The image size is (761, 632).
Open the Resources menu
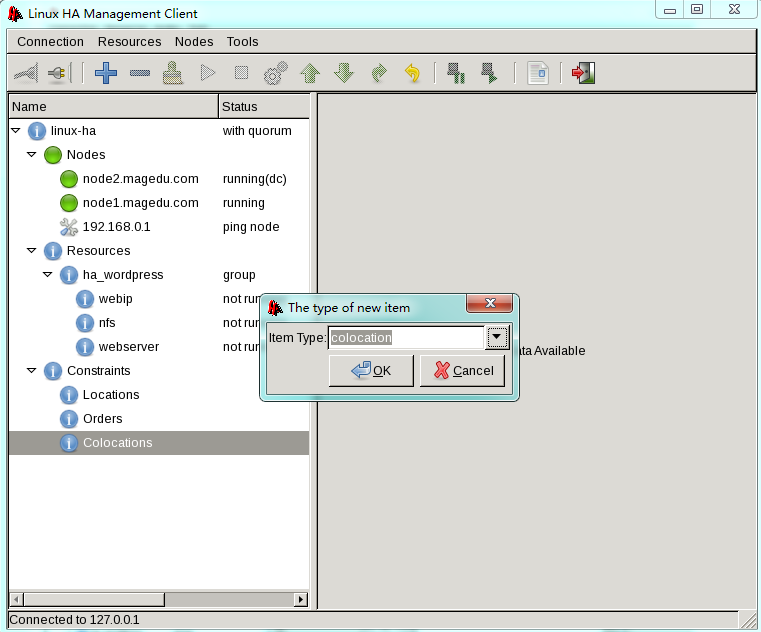[130, 42]
